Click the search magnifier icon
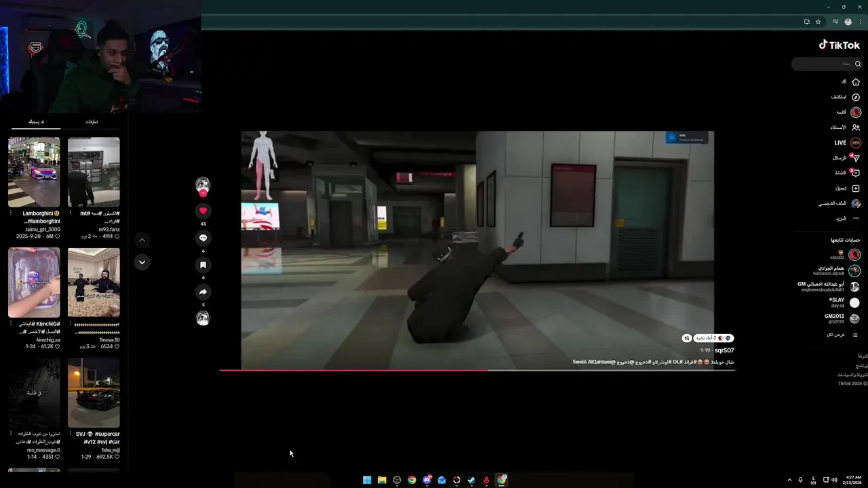This screenshot has height=488, width=868. pos(858,64)
